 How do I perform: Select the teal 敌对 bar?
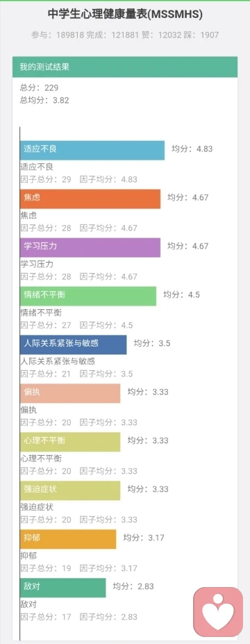[62, 587]
